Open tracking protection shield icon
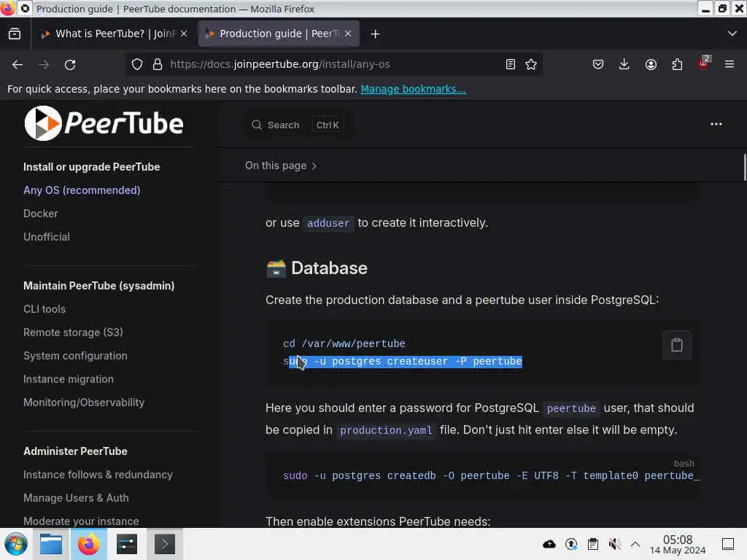Screen dimensions: 747x560 [137, 64]
